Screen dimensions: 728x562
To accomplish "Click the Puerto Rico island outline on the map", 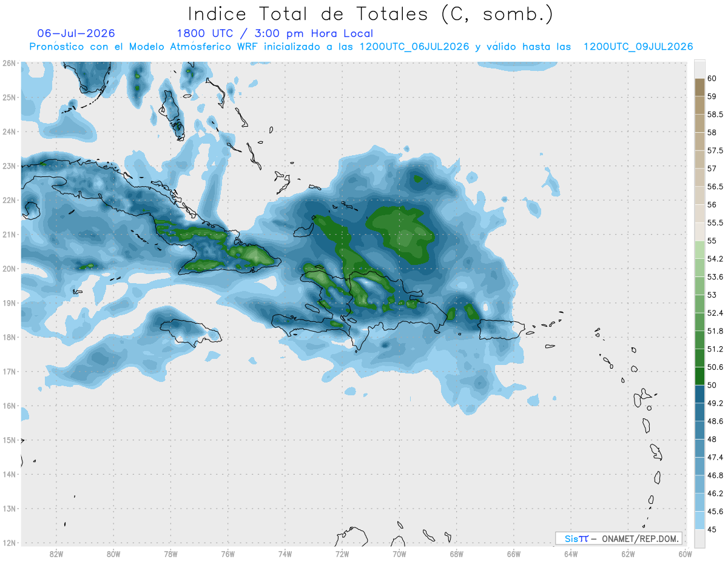I will coord(501,330).
